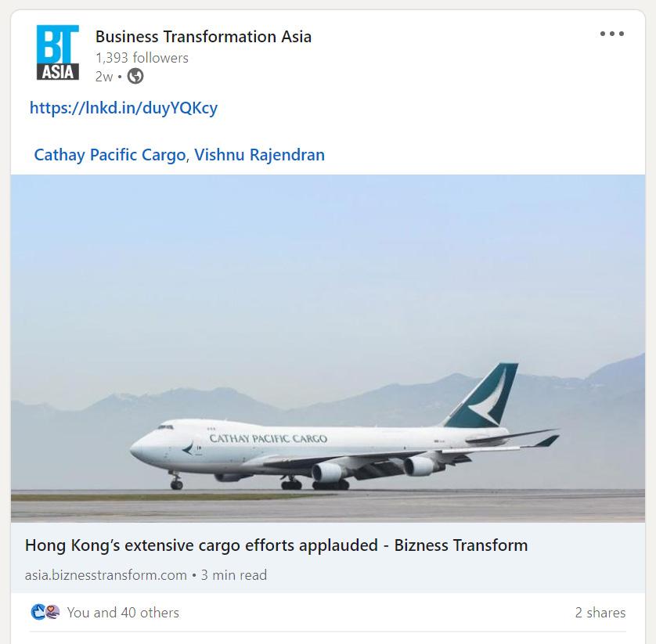Image resolution: width=656 pixels, height=644 pixels.
Task: Click the 1,393 followers text
Action: 142,58
